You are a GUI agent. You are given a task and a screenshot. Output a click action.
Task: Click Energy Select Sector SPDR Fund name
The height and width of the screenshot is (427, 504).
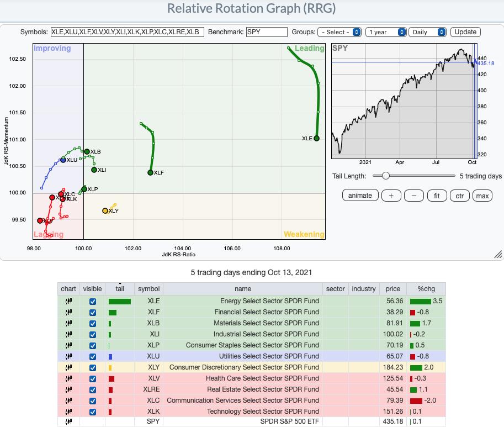click(x=270, y=301)
